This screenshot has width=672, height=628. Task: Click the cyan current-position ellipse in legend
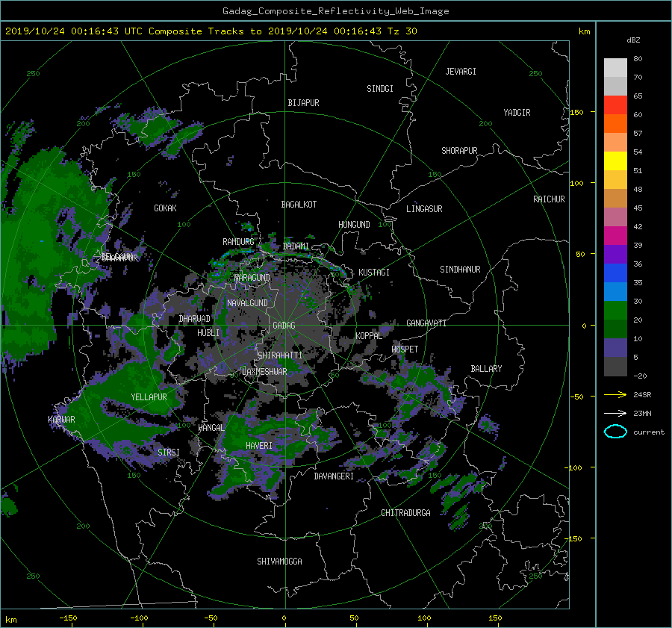click(615, 432)
